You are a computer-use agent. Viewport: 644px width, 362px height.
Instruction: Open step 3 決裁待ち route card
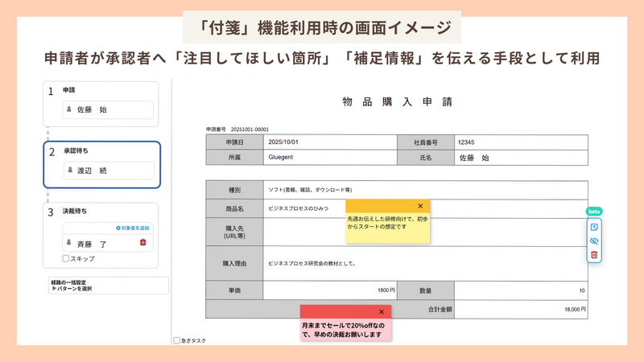coord(101,212)
